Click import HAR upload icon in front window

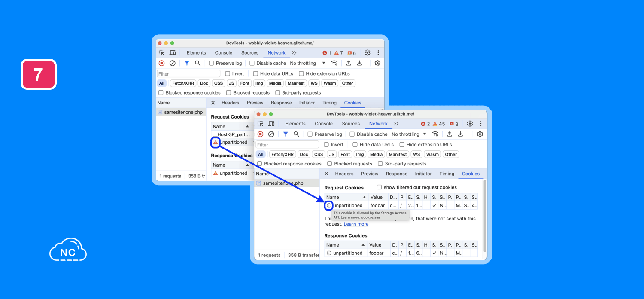(450, 134)
